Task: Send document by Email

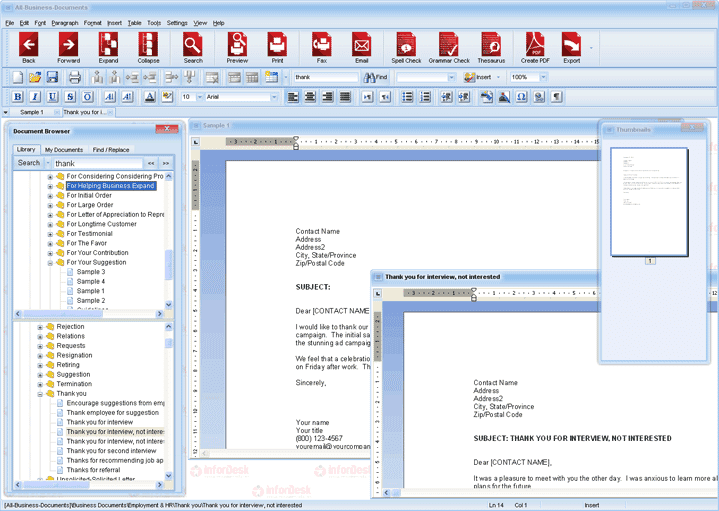Action: pos(361,47)
